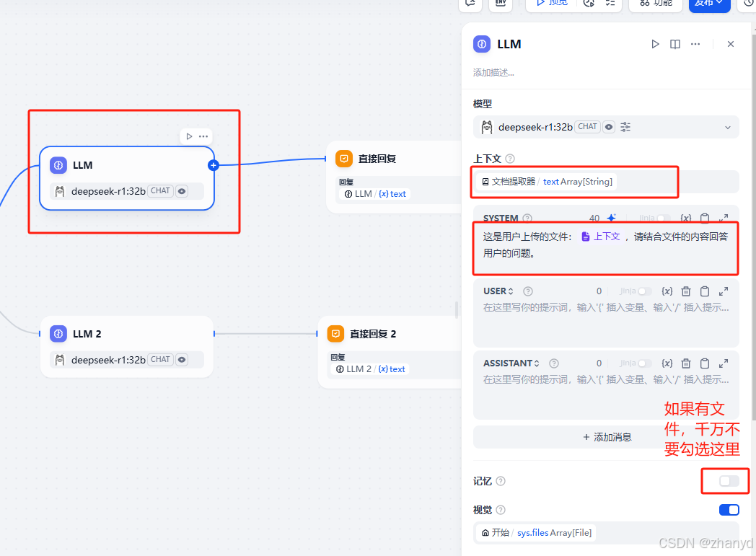The image size is (756, 556).
Task: Select the 文档提取器 text context variable field
Action: [x=606, y=182]
